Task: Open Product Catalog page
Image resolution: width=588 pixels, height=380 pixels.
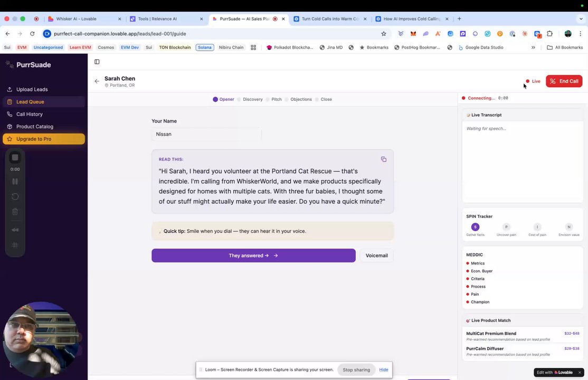Action: pyautogui.click(x=44, y=127)
